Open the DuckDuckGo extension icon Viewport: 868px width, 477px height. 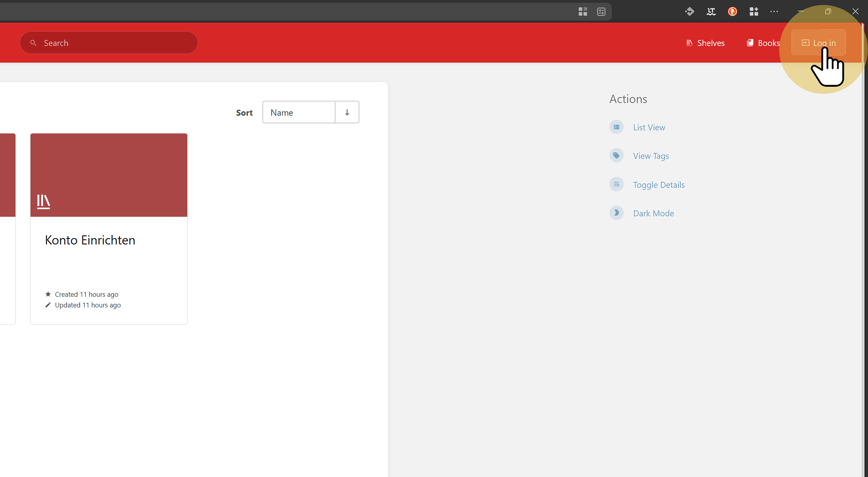click(x=732, y=11)
